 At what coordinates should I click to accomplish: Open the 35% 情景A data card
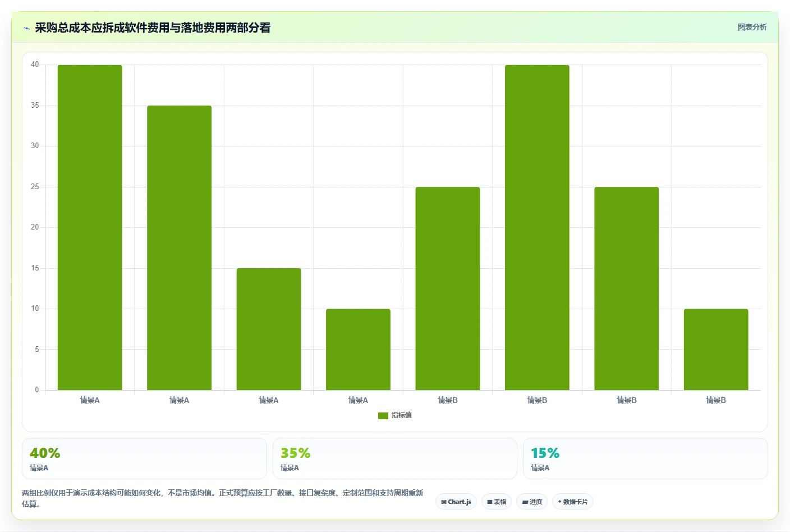pos(394,458)
